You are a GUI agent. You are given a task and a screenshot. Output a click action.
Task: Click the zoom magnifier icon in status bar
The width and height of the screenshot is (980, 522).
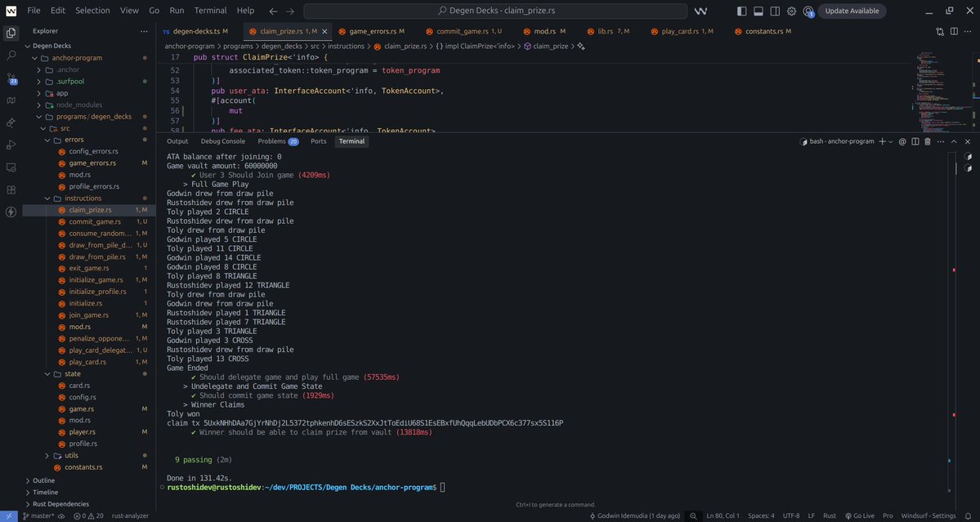click(x=692, y=516)
